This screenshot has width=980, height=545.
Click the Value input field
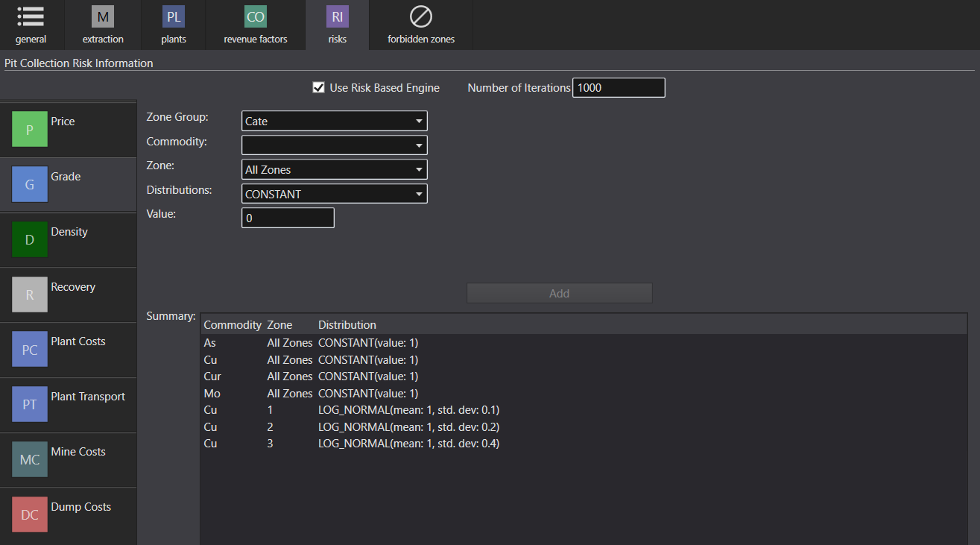[x=288, y=218]
